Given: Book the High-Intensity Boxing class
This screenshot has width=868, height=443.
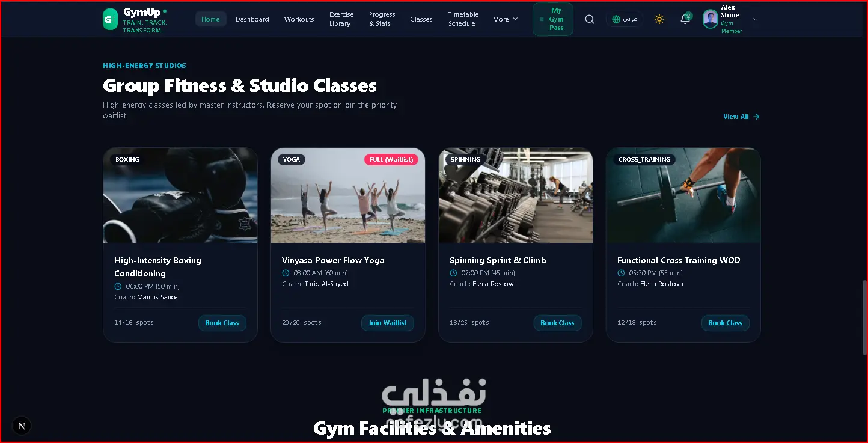Looking at the screenshot, I should point(222,323).
